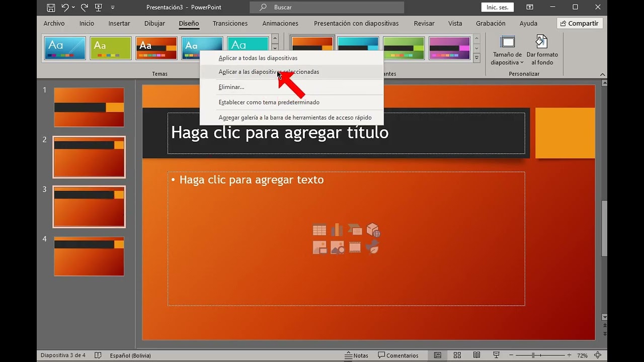
Task: Toggle Comentarios pane
Action: click(x=398, y=355)
